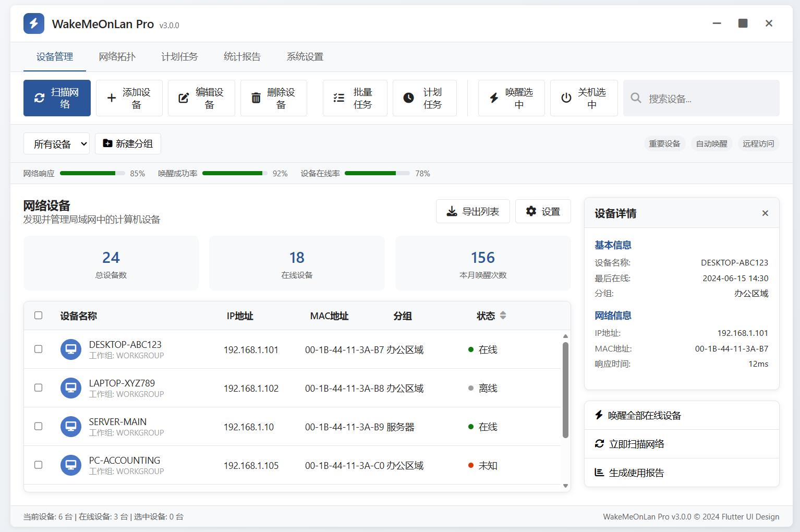Click the 导出列表 button

coord(473,211)
